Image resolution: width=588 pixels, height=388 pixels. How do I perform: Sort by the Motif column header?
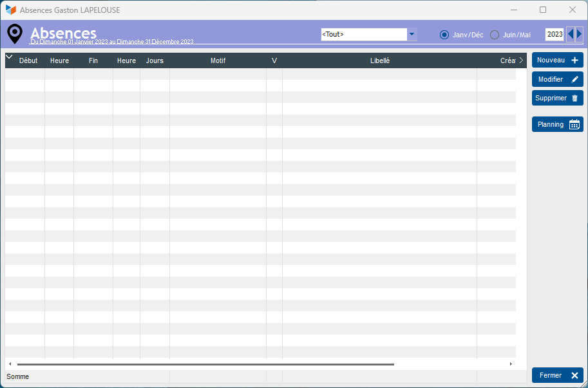[x=218, y=60]
